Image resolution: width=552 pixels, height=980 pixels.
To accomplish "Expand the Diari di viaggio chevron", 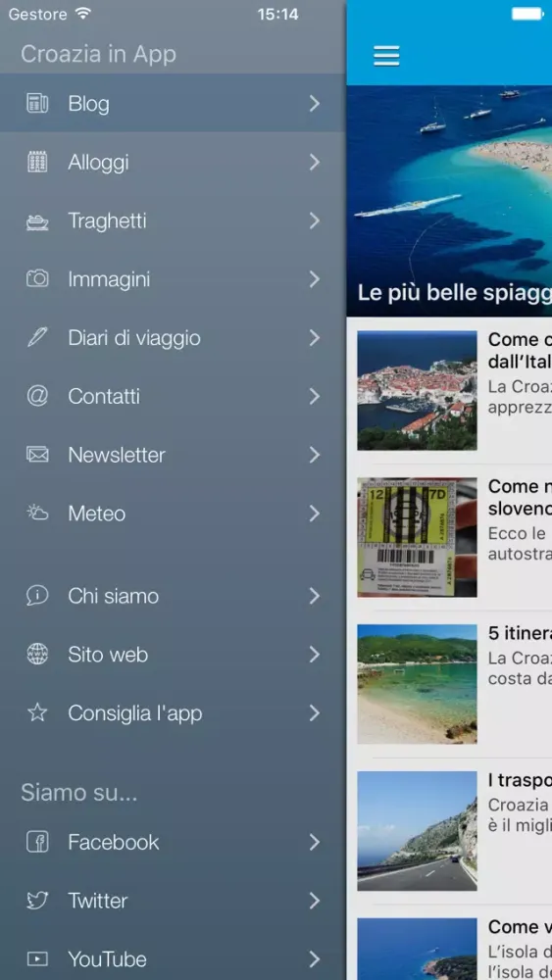I will point(315,338).
